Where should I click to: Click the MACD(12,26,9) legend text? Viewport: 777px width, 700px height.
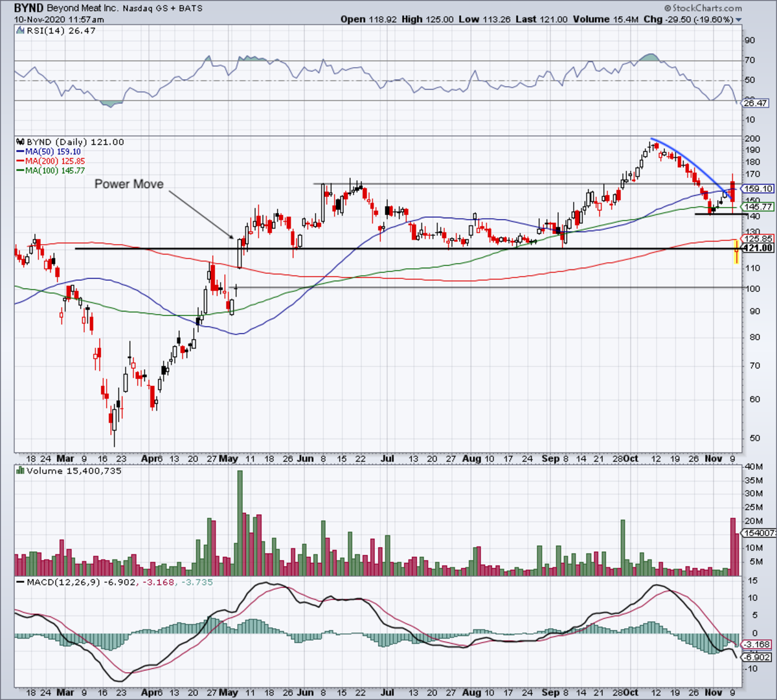[65, 582]
